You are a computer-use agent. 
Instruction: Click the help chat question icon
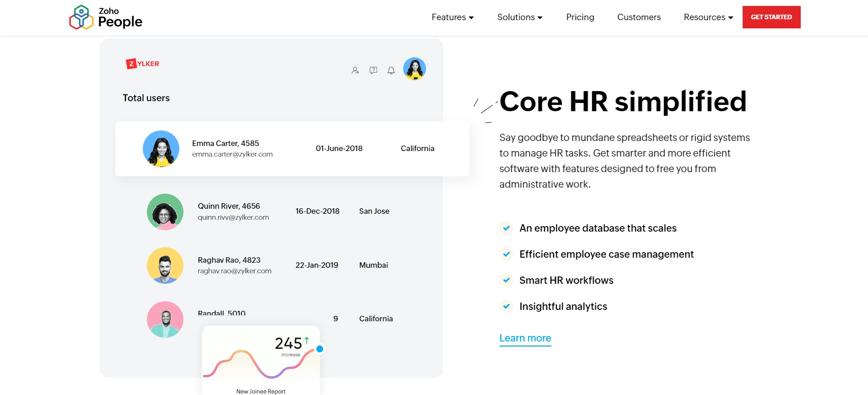tap(373, 70)
